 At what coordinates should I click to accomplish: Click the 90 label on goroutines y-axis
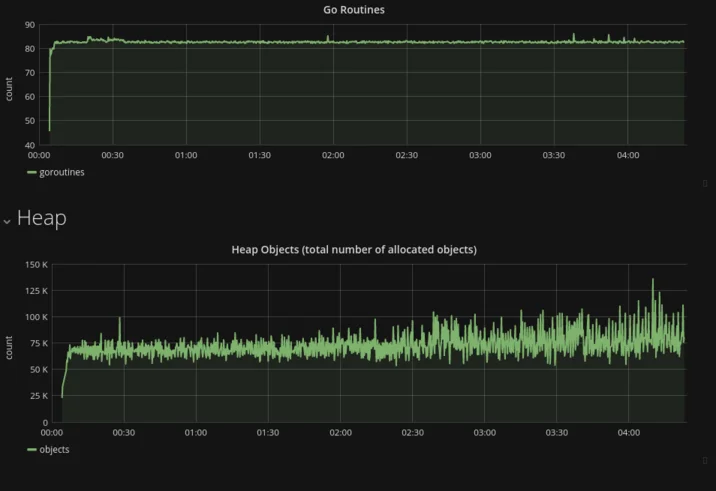pos(30,25)
